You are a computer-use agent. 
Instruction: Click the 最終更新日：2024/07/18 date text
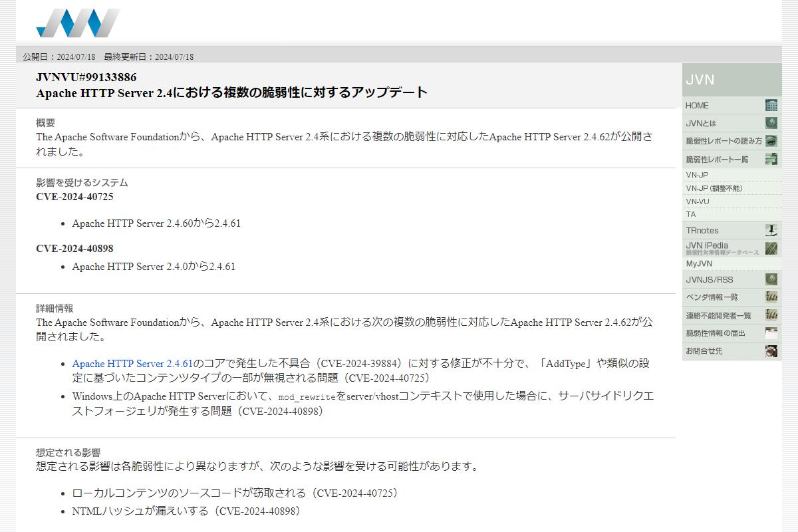pyautogui.click(x=149, y=57)
